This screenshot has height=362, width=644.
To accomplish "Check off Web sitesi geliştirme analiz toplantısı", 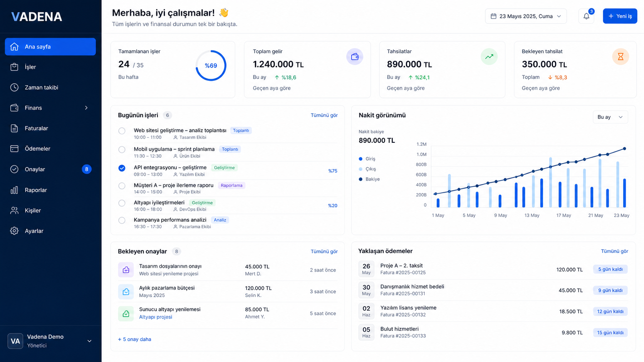I will tap(122, 131).
